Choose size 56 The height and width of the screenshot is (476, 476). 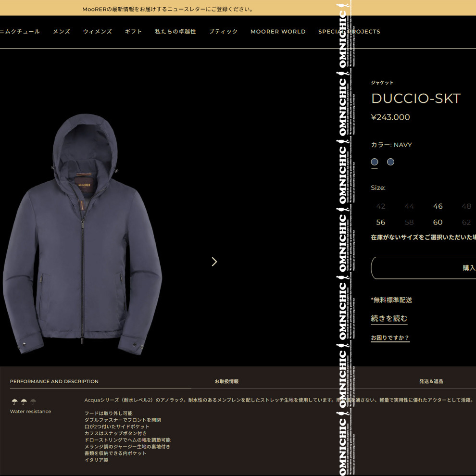[x=380, y=222]
